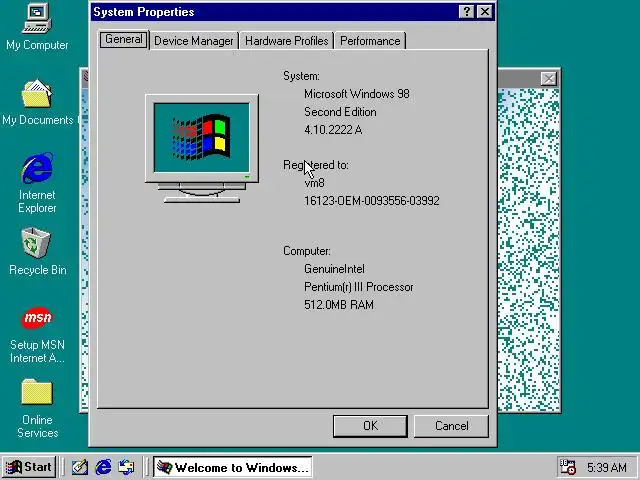Click the 5:39 AM taskbar clock
This screenshot has height=480, width=640.
tap(607, 467)
